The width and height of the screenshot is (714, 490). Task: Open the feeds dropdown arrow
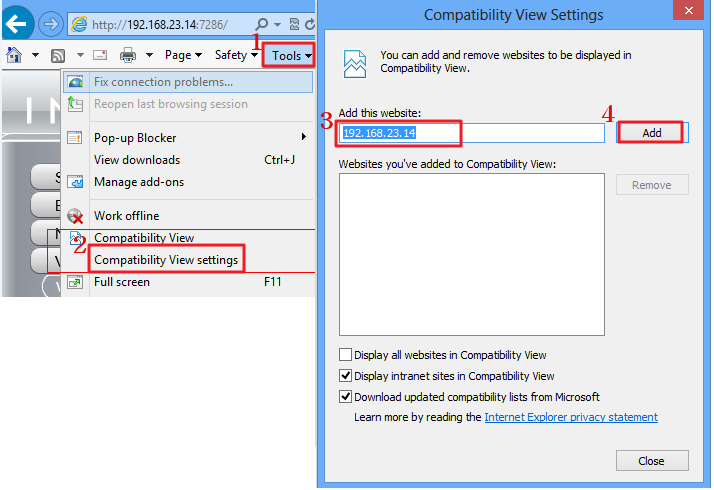[80, 56]
